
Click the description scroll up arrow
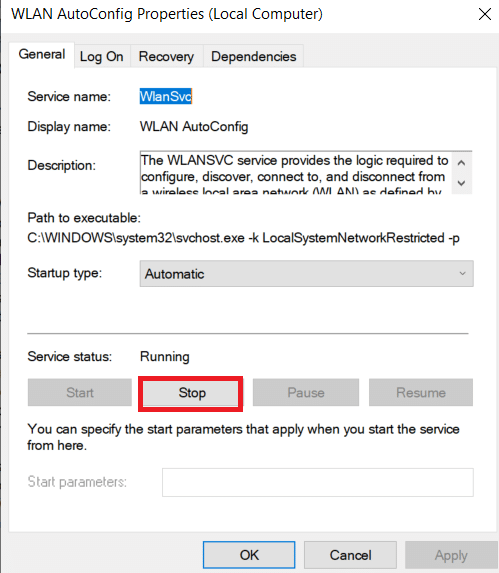pos(461,163)
